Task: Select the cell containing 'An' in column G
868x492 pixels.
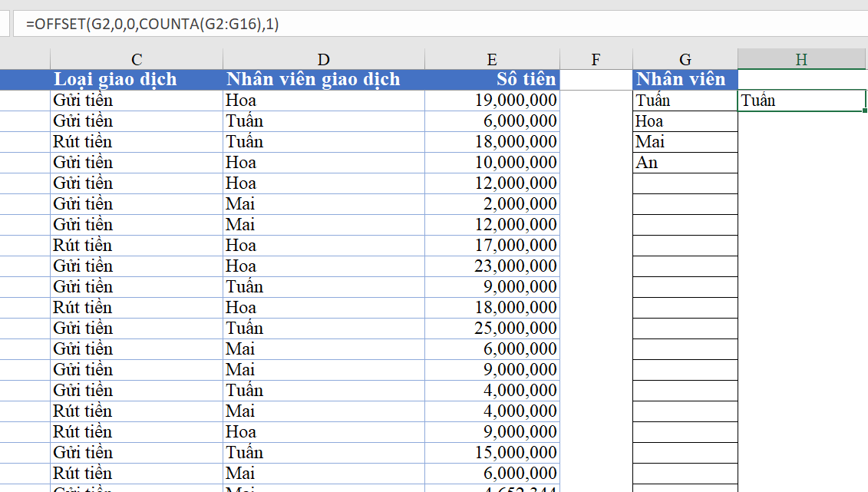Action: click(x=685, y=163)
